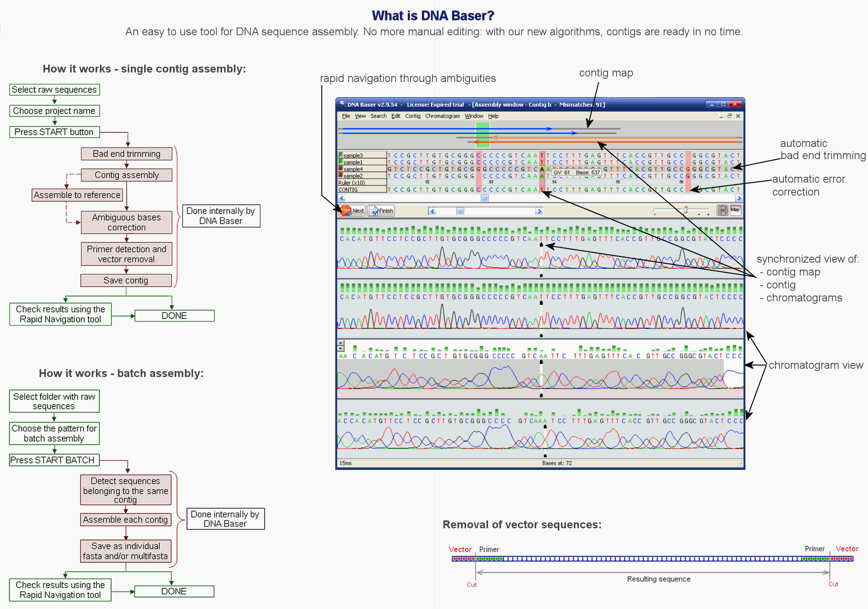The width and height of the screenshot is (868, 609).
Task: Open the Chromatogram menu
Action: [x=442, y=116]
